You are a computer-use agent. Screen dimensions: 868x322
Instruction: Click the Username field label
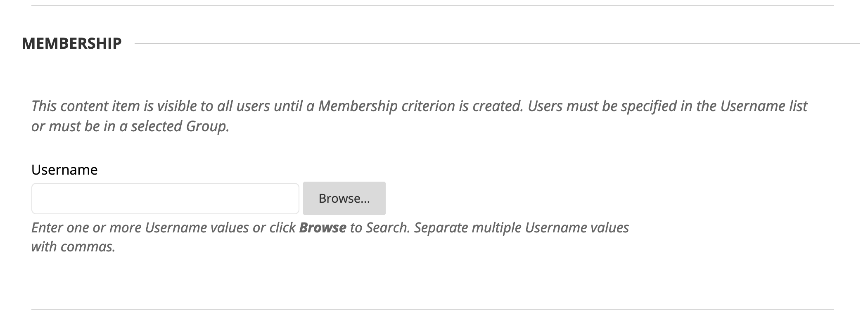pyautogui.click(x=64, y=170)
